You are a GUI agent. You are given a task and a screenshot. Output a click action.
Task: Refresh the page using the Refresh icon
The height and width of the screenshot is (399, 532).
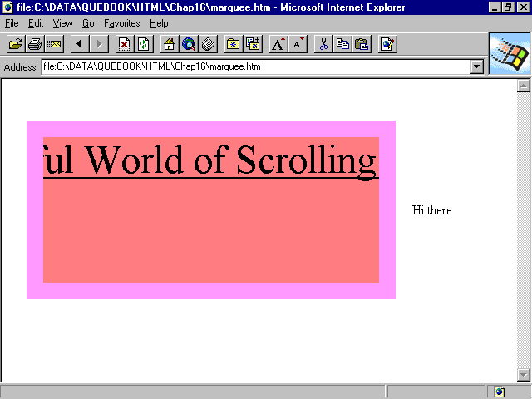pyautogui.click(x=144, y=44)
